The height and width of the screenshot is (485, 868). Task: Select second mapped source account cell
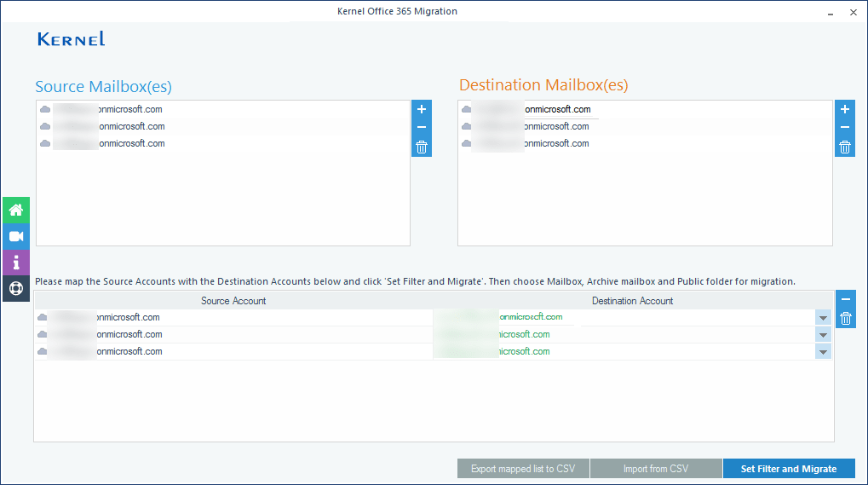coord(233,334)
